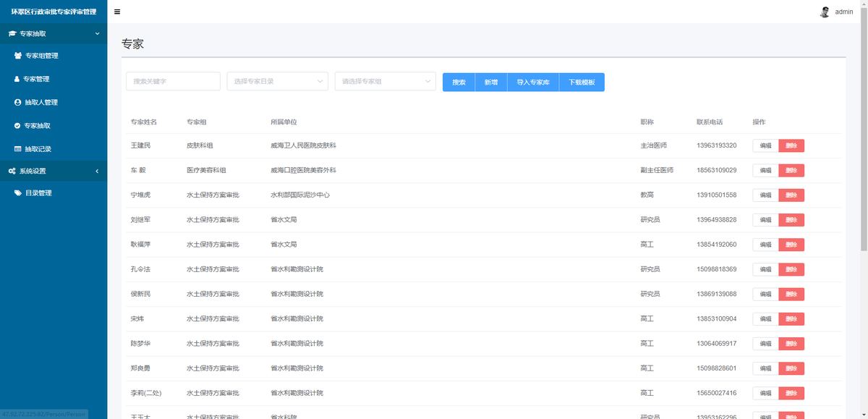The width and height of the screenshot is (868, 419).
Task: Click the person icon beside 专家管理
Action: (x=17, y=79)
